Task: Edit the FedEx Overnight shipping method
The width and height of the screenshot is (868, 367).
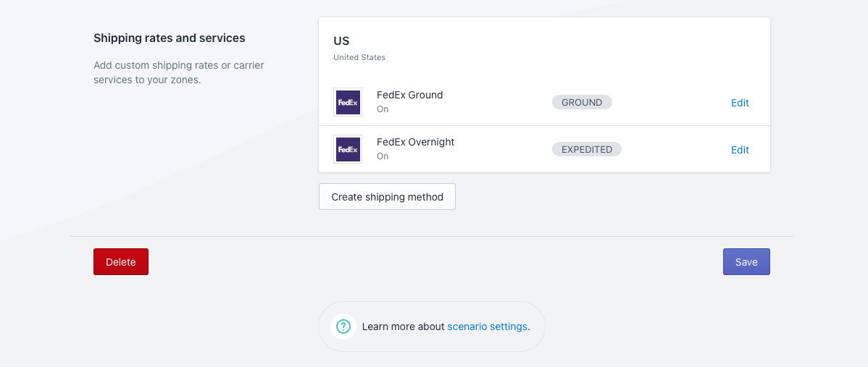Action: [740, 150]
